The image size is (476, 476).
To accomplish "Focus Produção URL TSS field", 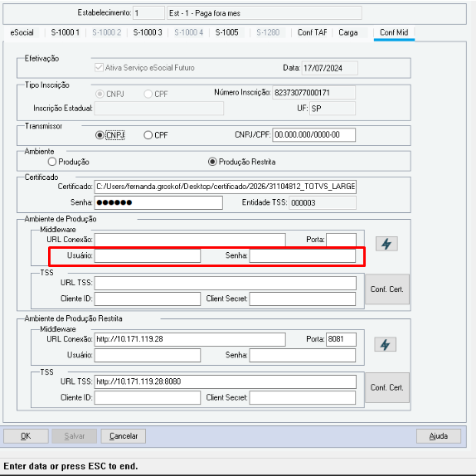I will coord(226,283).
